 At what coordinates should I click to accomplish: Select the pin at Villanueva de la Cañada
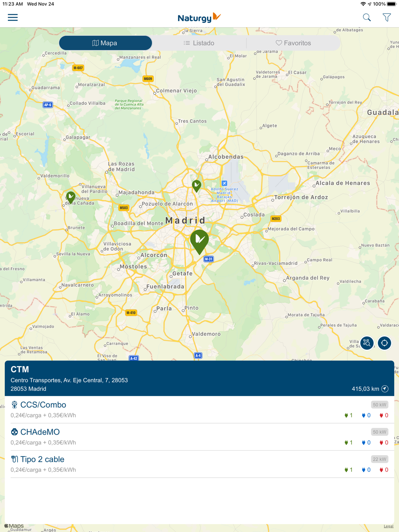pos(71,197)
